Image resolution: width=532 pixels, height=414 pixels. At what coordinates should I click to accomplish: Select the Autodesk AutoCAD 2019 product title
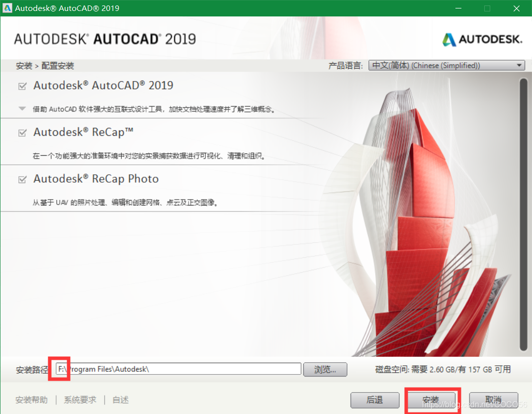[103, 86]
